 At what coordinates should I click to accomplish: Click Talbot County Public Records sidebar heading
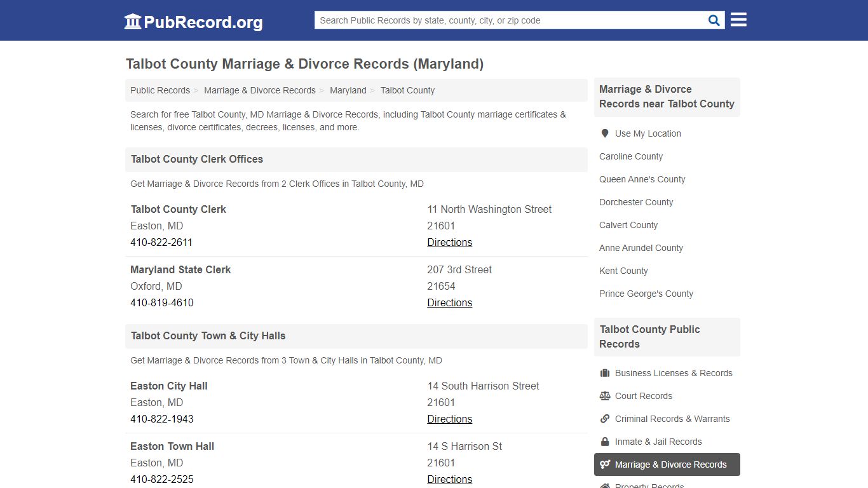(650, 337)
